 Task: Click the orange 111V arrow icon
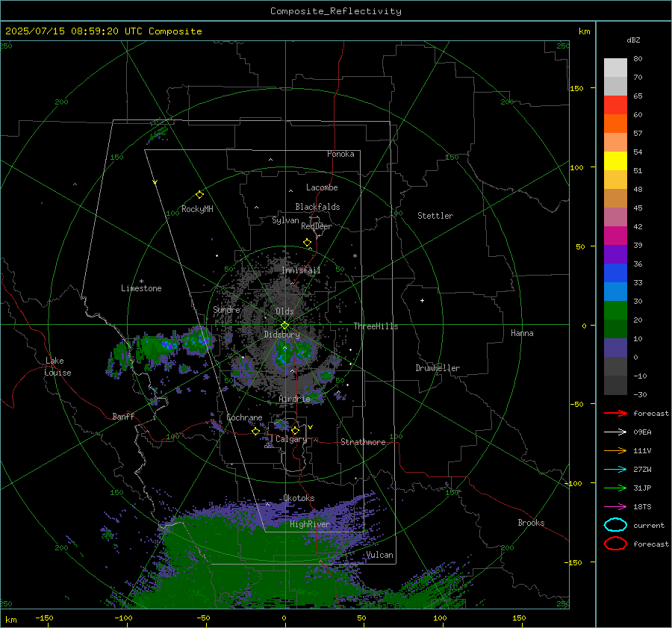(x=615, y=450)
